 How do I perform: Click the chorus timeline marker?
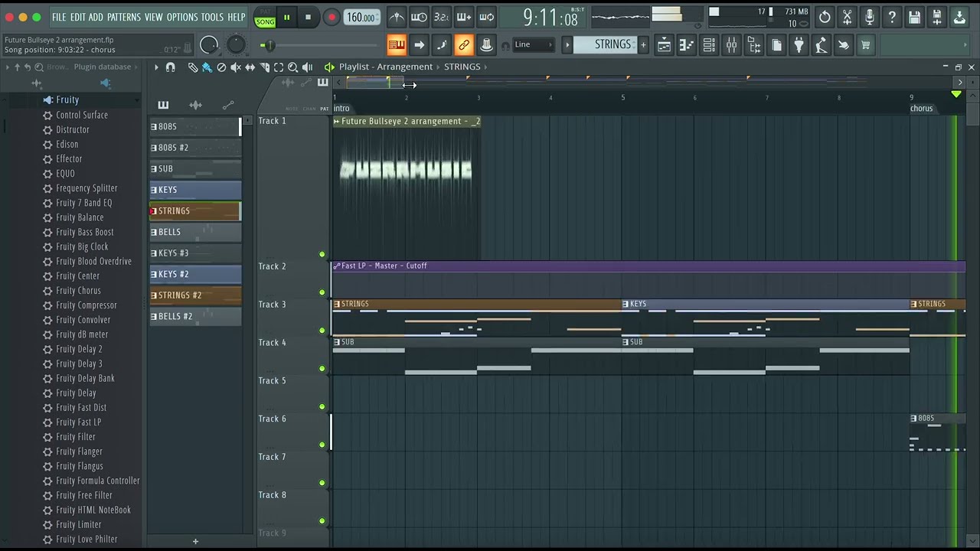[921, 109]
